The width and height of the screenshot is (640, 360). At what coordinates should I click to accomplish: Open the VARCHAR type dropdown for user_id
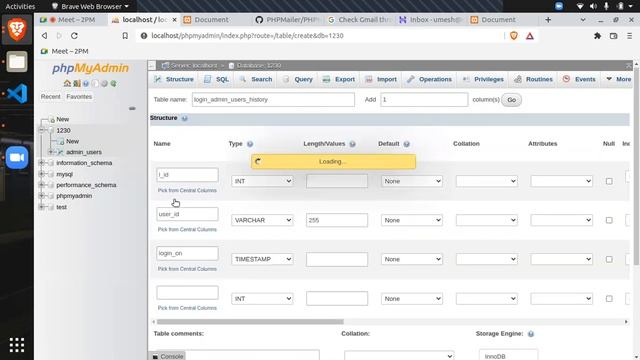(x=262, y=220)
